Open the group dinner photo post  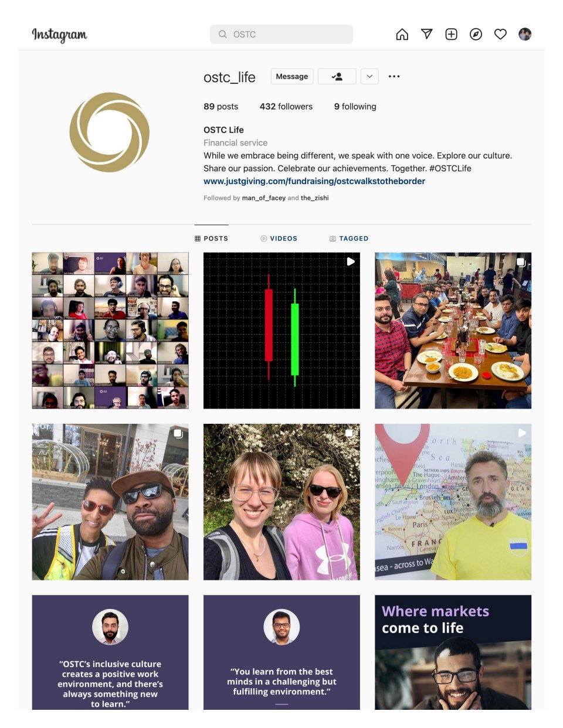tap(453, 331)
